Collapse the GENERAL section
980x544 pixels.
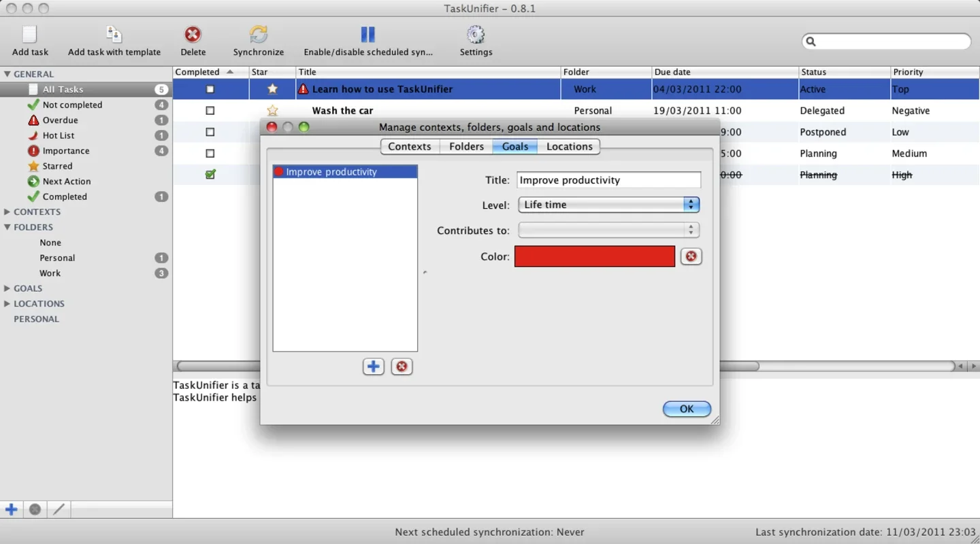(7, 74)
